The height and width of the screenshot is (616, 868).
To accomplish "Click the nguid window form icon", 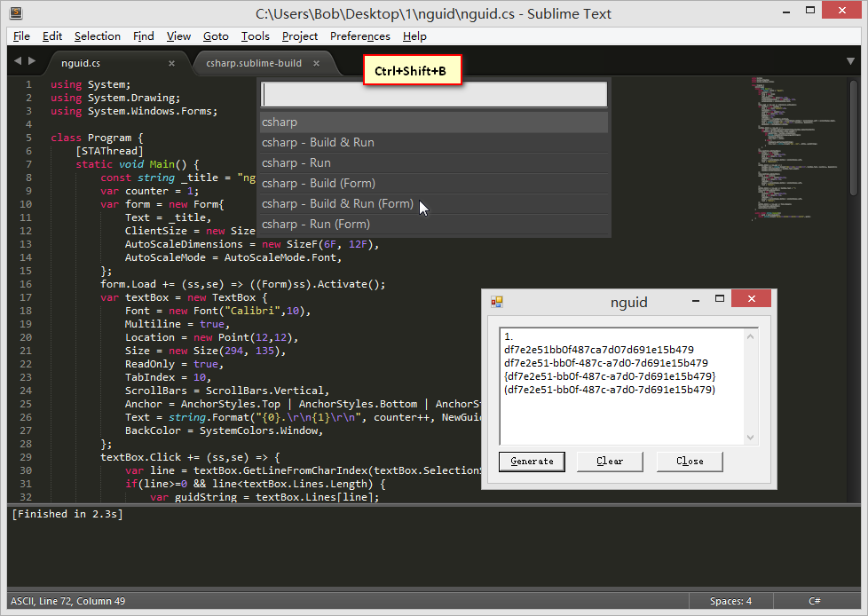I will (496, 302).
